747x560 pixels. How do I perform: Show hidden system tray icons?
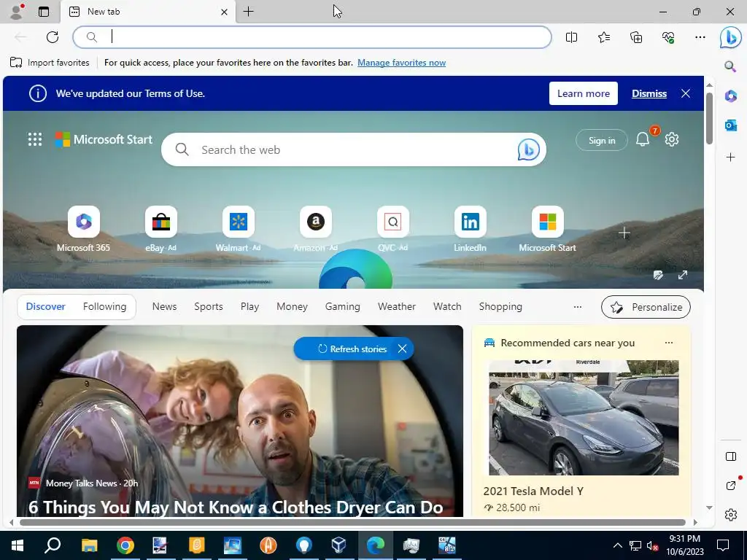(x=617, y=545)
